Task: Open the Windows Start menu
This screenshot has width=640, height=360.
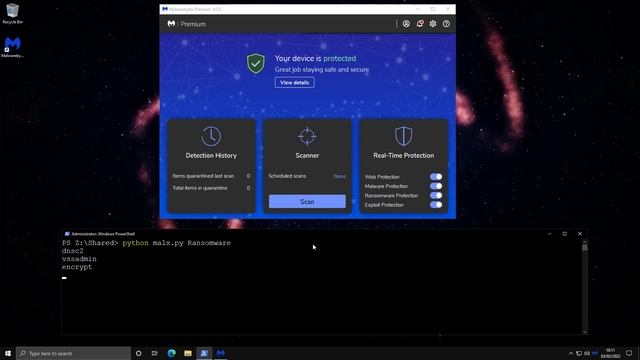Action: point(8,353)
